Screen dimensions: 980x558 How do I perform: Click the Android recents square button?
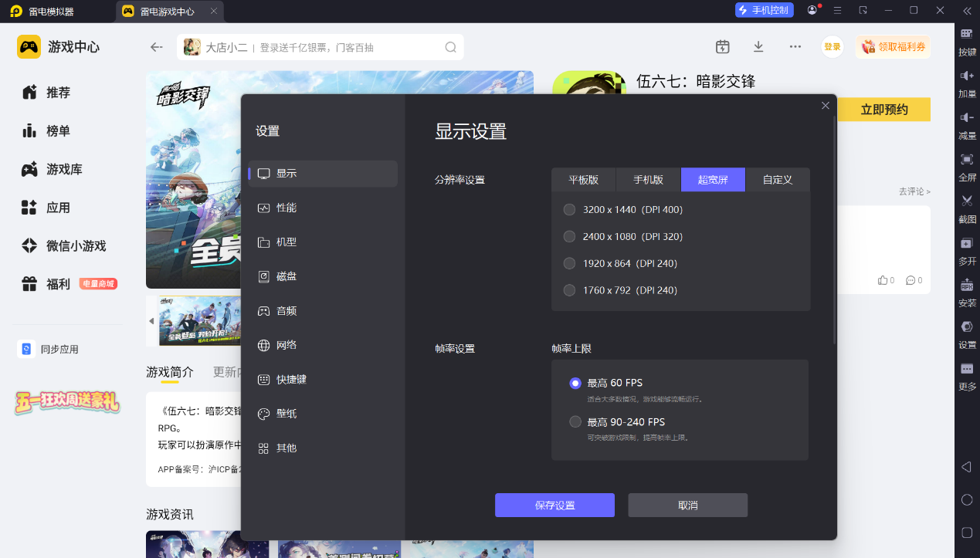tap(967, 533)
